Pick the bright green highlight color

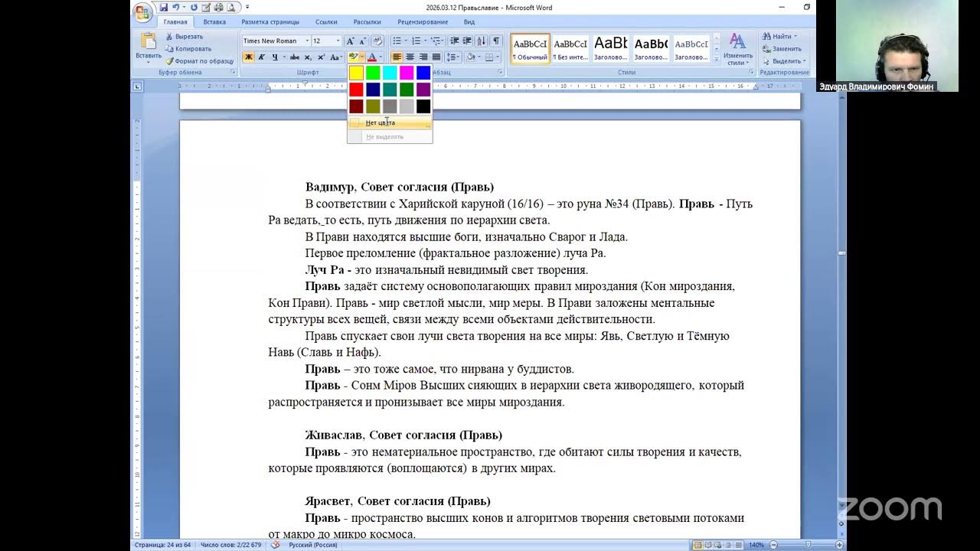click(373, 73)
